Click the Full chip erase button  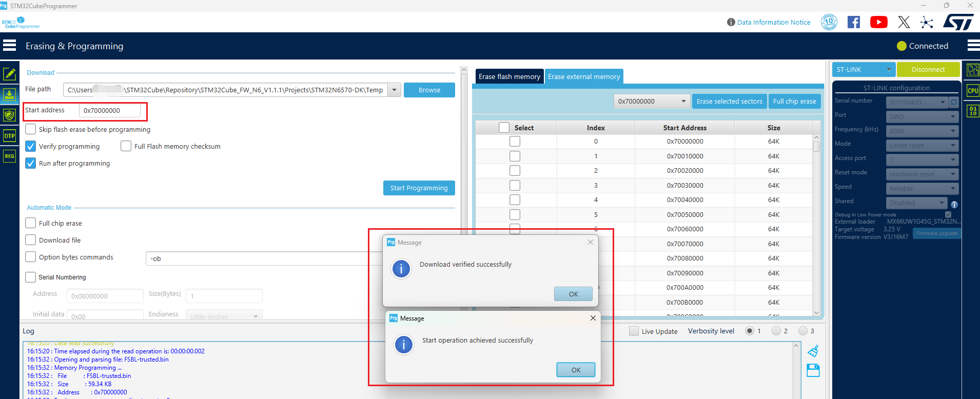(x=795, y=101)
